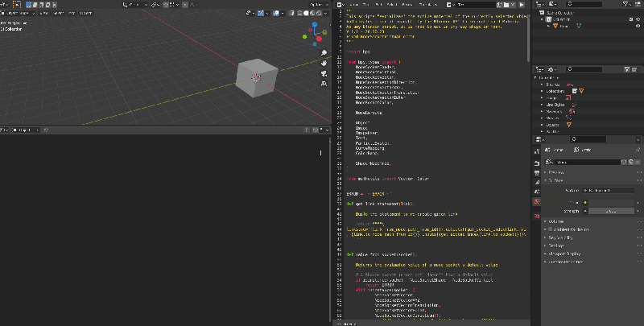Image resolution: width=644 pixels, height=326 pixels.
Task: Click the fake user shield icon for the world
Action: (x=625, y=162)
